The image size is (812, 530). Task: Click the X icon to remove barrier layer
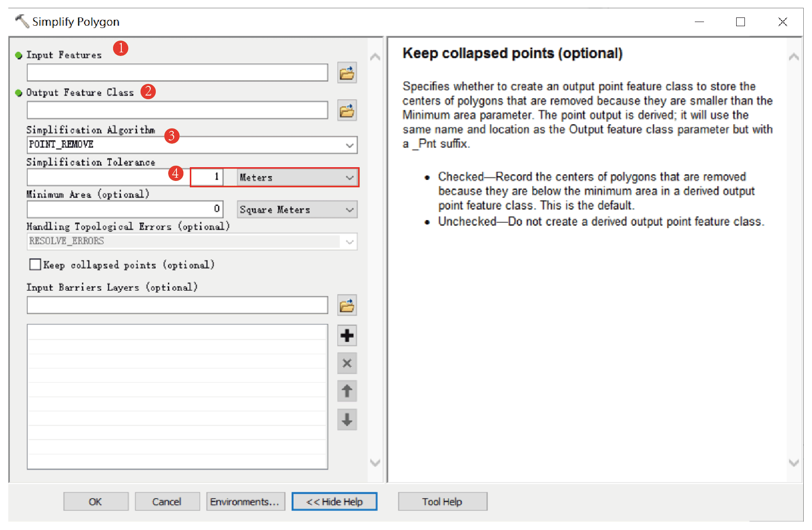pos(346,363)
